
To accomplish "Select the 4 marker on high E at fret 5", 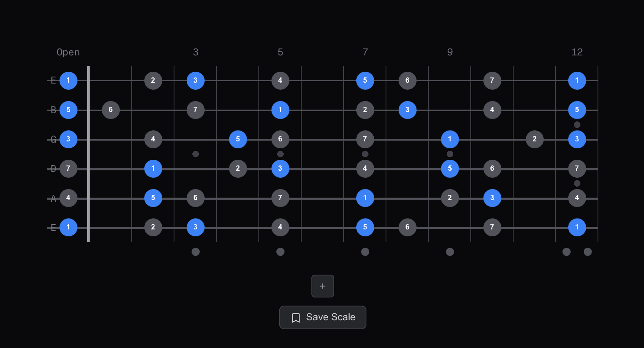I will (280, 80).
